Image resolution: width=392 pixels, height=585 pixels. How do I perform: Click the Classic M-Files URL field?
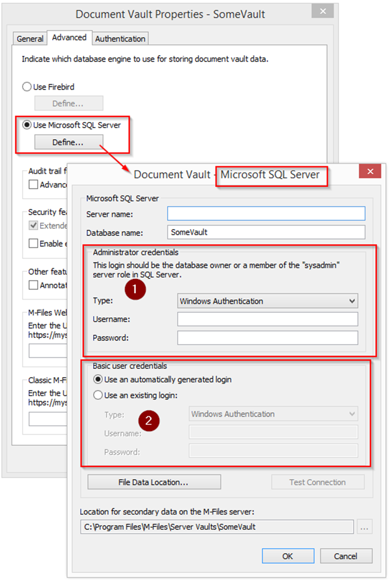click(x=48, y=419)
